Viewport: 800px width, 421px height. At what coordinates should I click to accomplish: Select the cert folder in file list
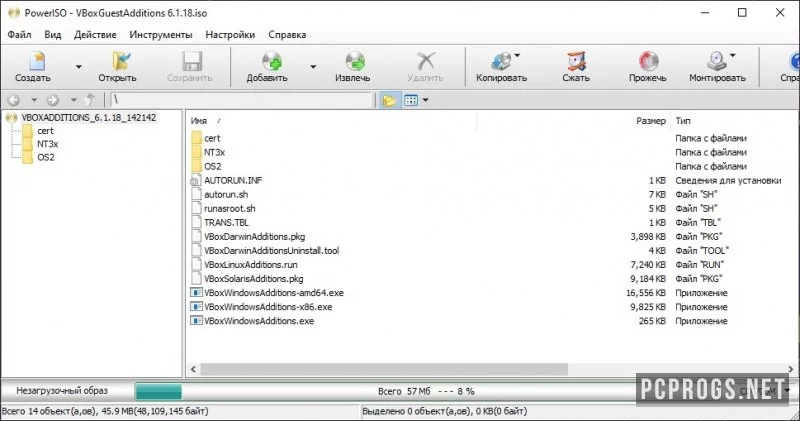pos(212,138)
